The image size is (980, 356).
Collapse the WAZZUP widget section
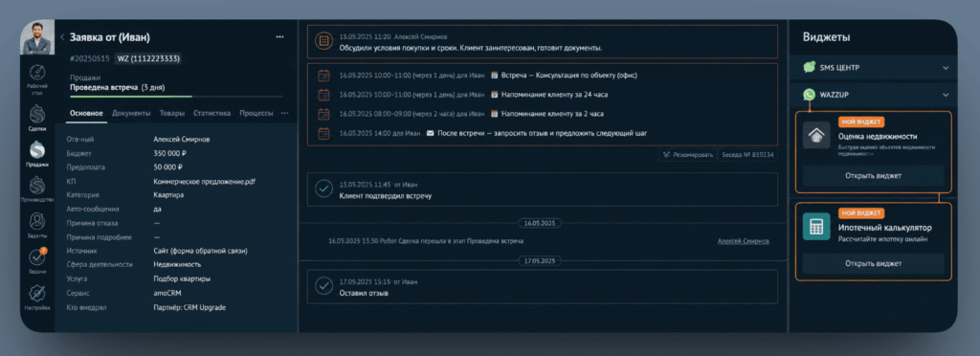coord(946,95)
